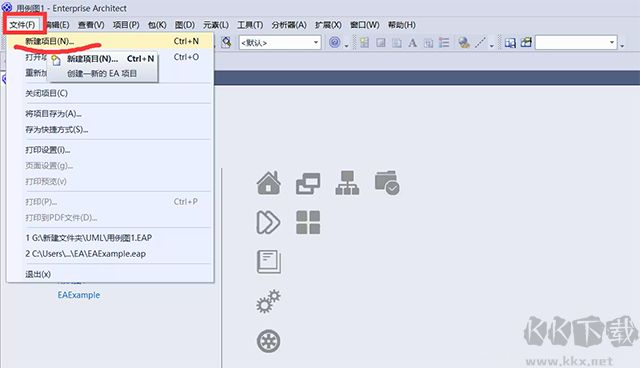Expand the arrow beside the blue help icon

[347, 45]
